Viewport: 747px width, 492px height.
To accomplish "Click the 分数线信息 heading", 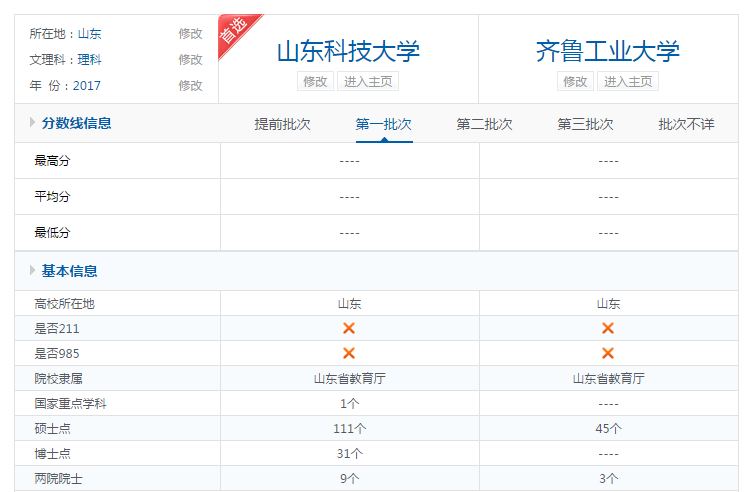I will [76, 123].
